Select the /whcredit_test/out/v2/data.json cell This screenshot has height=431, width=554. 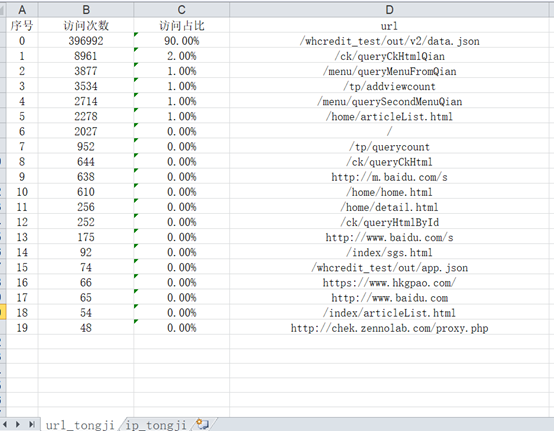pyautogui.click(x=389, y=41)
